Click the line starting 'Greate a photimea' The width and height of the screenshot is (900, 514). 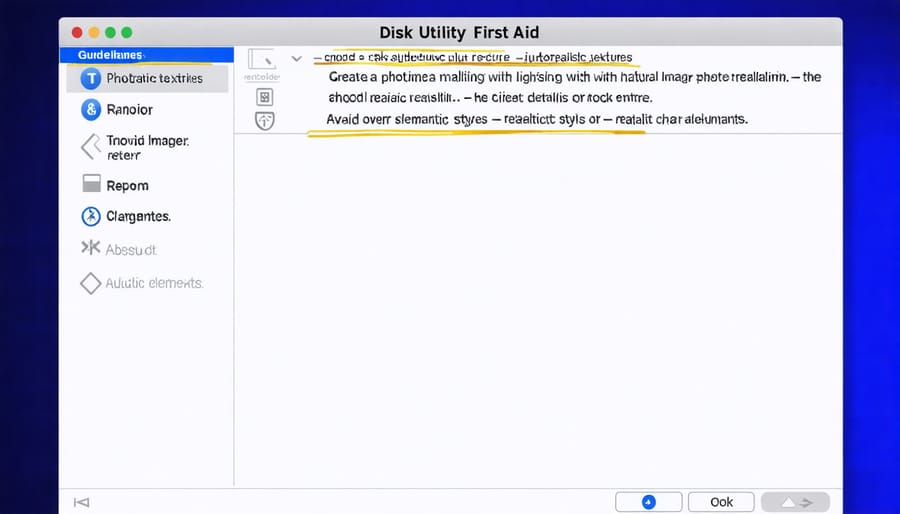575,77
